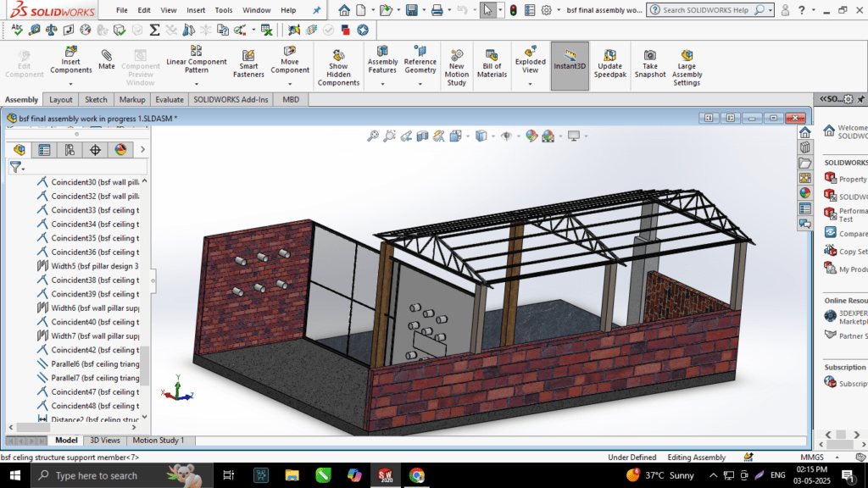This screenshot has height=488, width=868.
Task: Toggle the menu bar pin icon
Action: (317, 10)
